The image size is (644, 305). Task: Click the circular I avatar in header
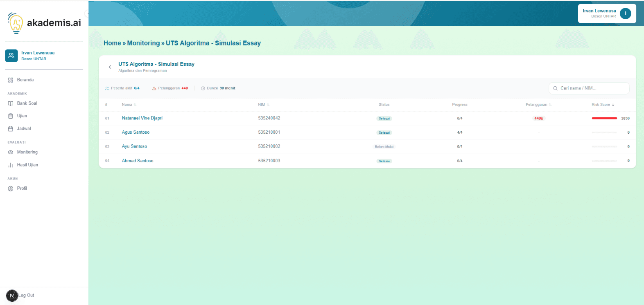pos(626,13)
